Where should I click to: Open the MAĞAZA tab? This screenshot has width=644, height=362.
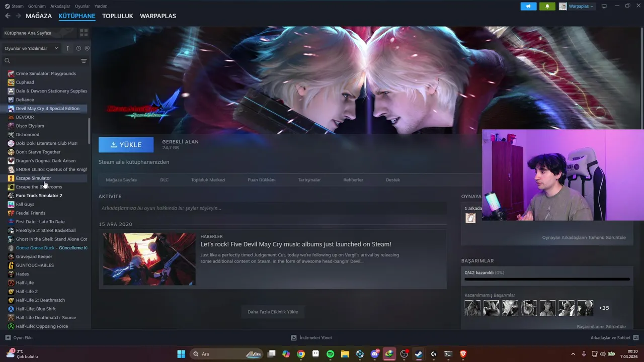(x=39, y=16)
